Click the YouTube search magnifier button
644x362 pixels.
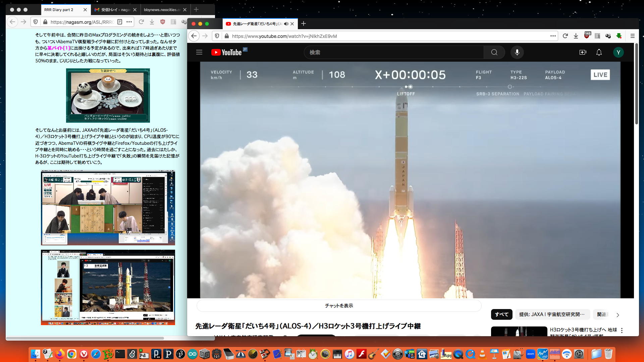(x=494, y=52)
